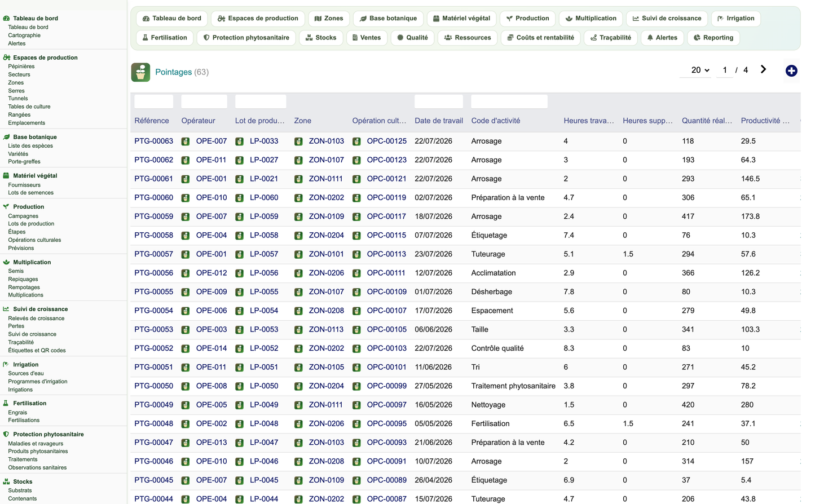Sort by Date de travail column header
Image resolution: width=815 pixels, height=504 pixels.
pos(439,121)
